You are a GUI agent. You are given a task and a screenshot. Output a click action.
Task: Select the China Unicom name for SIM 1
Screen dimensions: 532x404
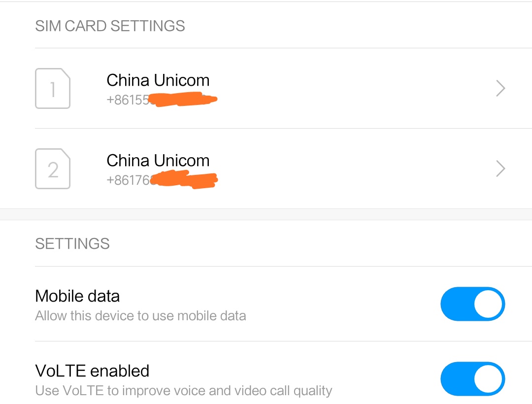(158, 80)
